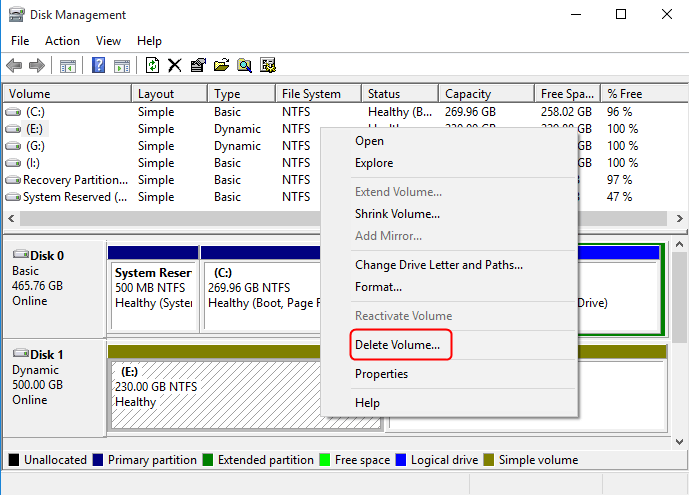Click Show/Hide Console Tree toolbar icon
689x495 pixels.
(x=68, y=66)
